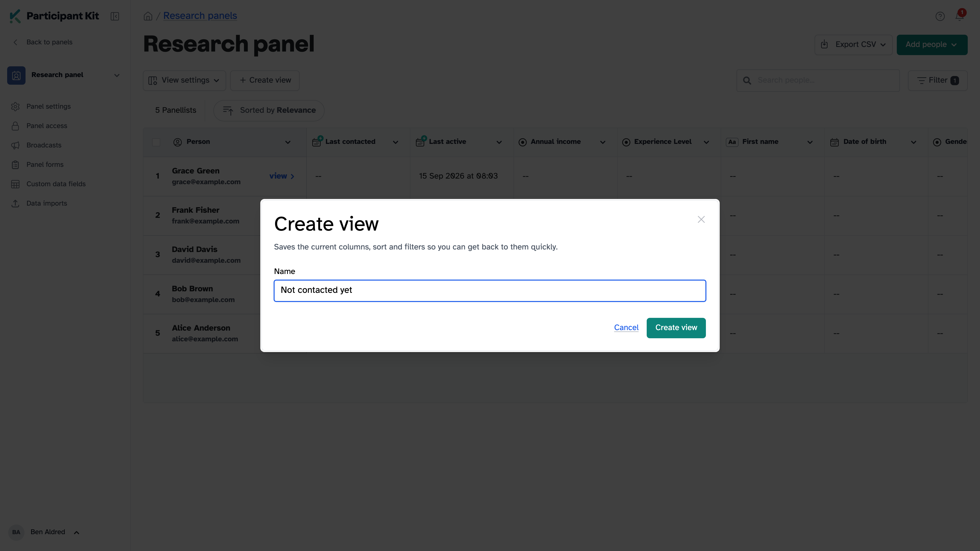Click the 5 Panellists count label

click(x=176, y=110)
